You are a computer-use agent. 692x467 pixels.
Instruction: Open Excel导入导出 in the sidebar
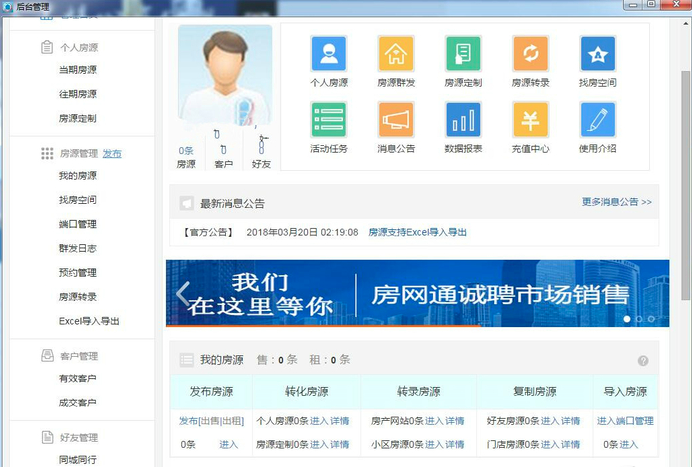click(89, 321)
